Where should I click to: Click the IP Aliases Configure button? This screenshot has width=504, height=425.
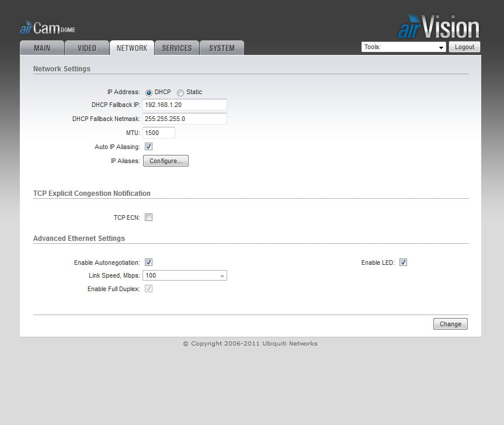pos(166,161)
